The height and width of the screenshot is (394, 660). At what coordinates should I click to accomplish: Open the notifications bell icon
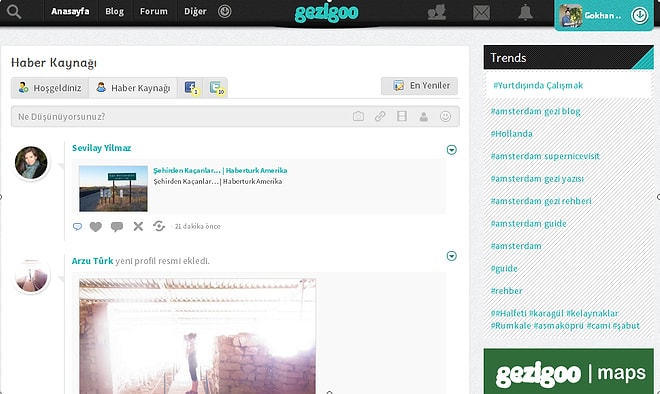coord(525,12)
